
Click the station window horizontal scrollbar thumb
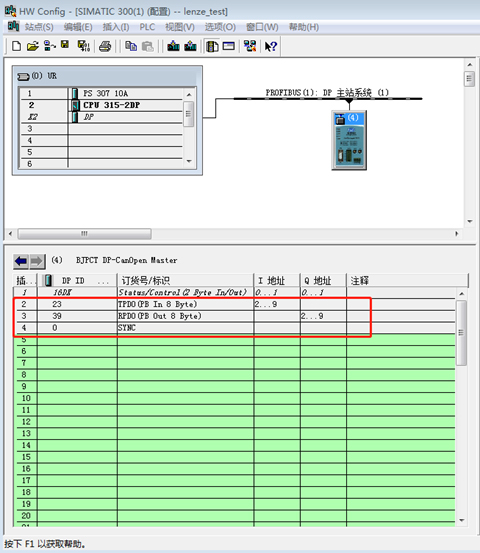[x=85, y=233]
